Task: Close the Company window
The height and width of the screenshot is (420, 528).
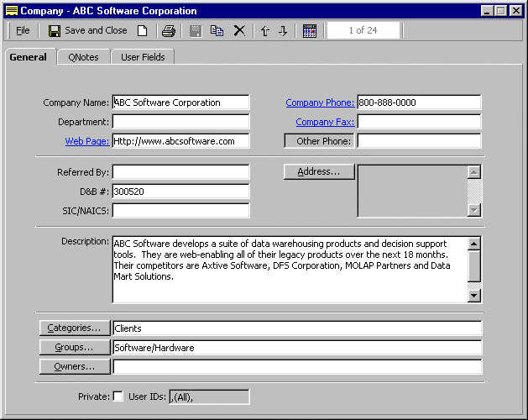Action: pos(516,11)
